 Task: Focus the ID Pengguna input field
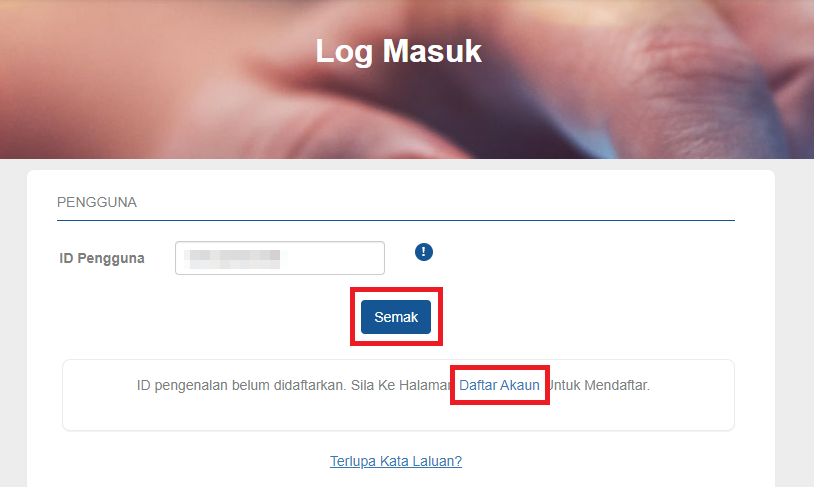(280, 258)
